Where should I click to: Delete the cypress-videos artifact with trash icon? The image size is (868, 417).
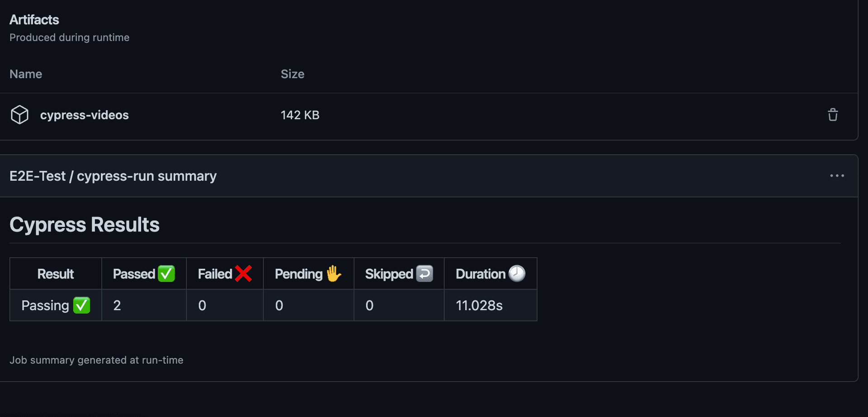[833, 115]
